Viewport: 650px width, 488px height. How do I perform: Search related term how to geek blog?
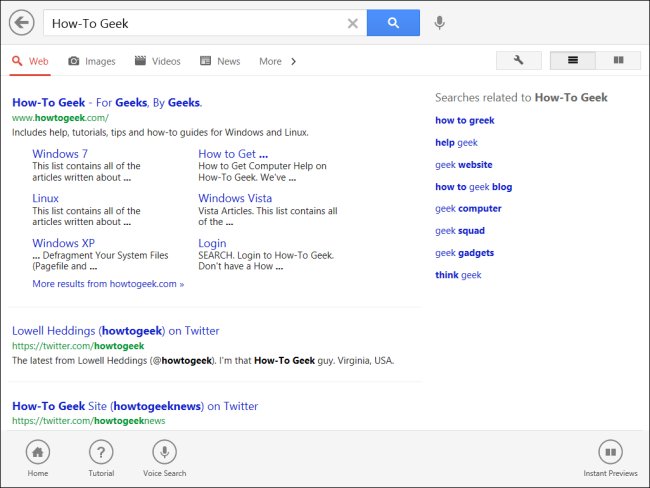click(x=473, y=187)
